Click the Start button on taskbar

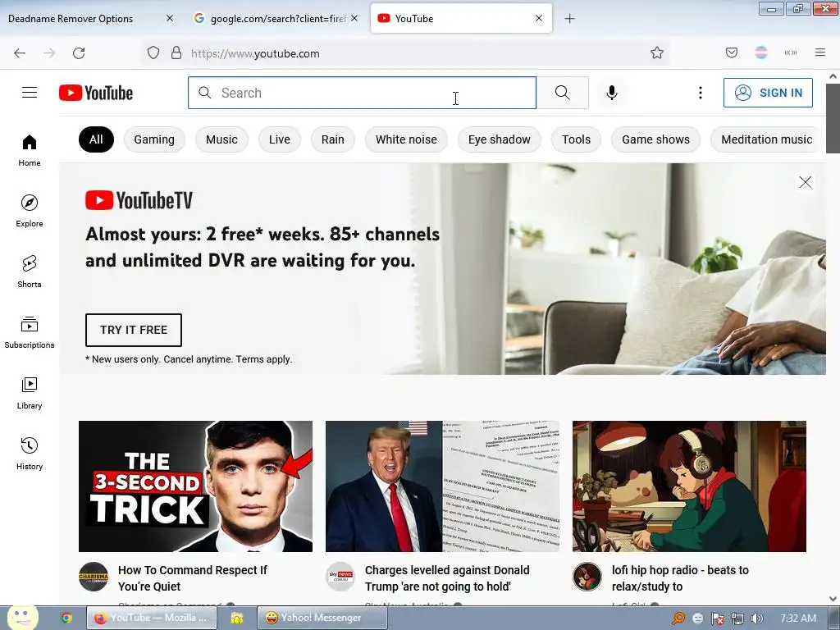[x=22, y=618]
